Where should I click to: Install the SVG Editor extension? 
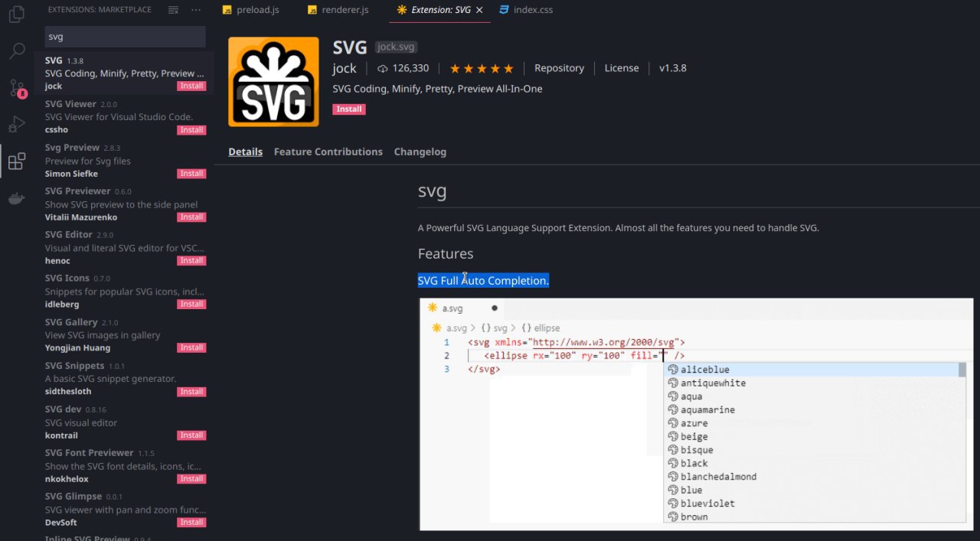pos(191,260)
